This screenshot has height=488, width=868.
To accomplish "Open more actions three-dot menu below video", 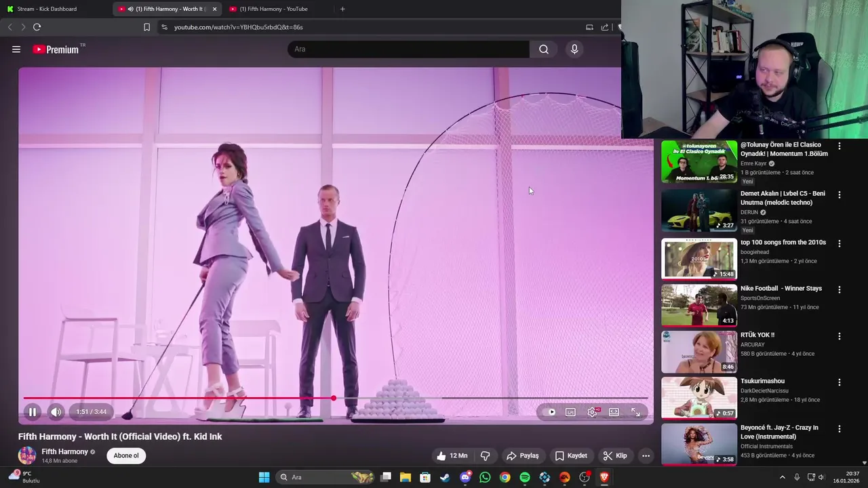I will 646,455.
